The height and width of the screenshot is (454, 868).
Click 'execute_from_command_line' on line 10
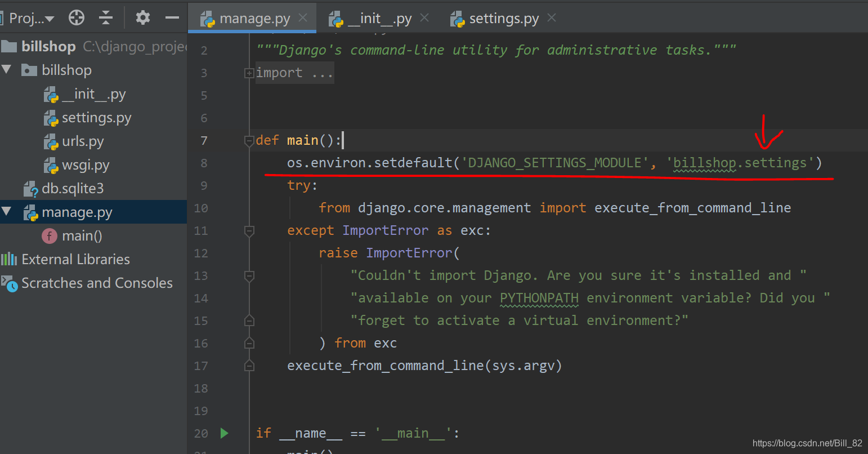(x=692, y=208)
